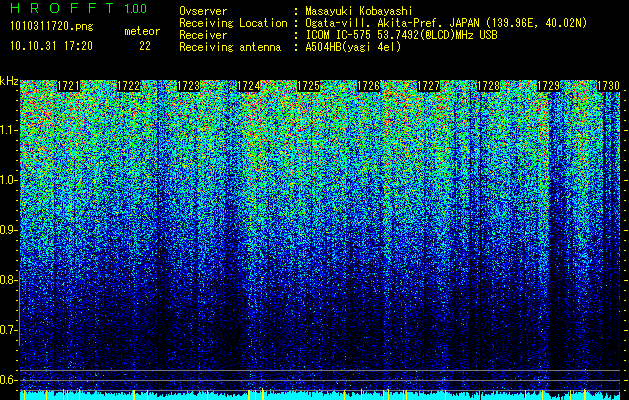
Task: Click the 1727 time marker label
Action: (428, 86)
